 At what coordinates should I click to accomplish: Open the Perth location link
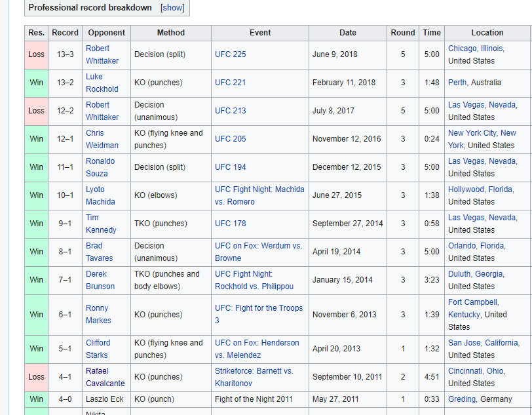point(457,83)
